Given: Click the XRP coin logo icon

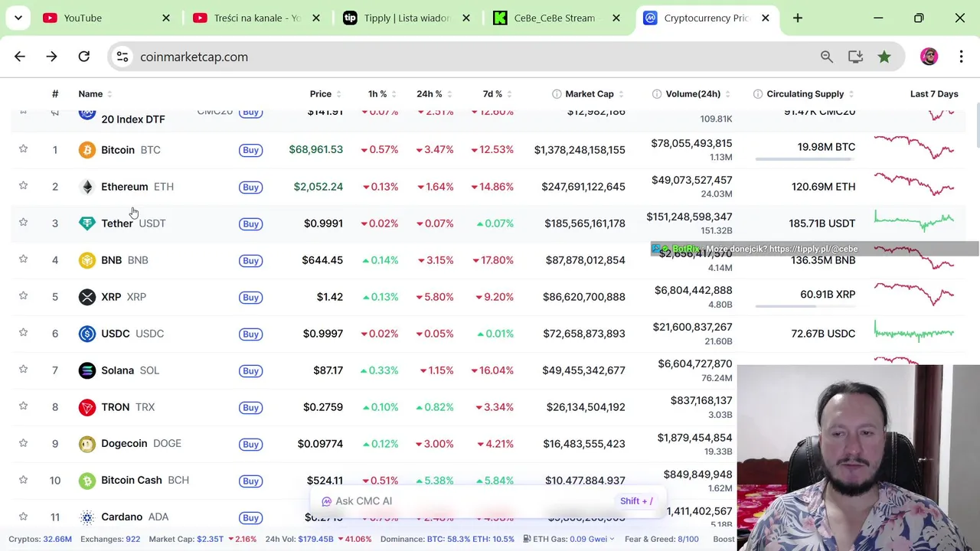Looking at the screenshot, I should point(87,297).
